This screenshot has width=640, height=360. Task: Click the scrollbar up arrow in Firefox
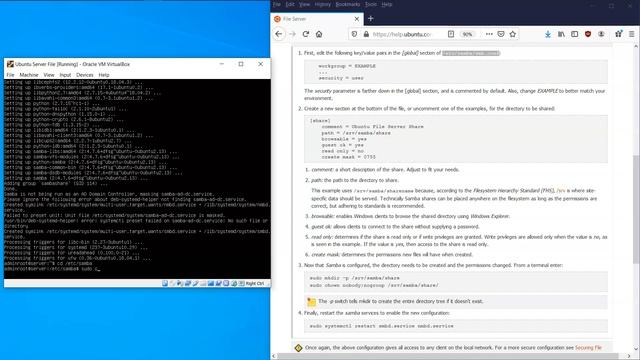[x=636, y=47]
